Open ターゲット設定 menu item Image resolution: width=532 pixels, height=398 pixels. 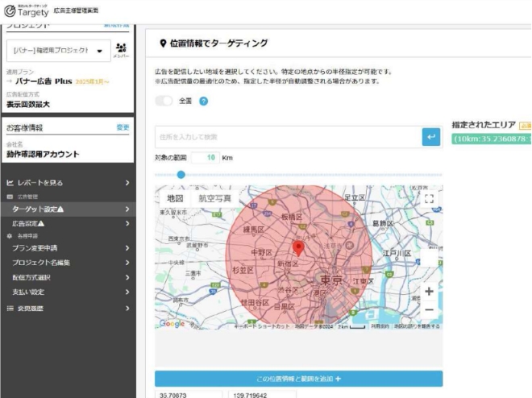point(68,209)
